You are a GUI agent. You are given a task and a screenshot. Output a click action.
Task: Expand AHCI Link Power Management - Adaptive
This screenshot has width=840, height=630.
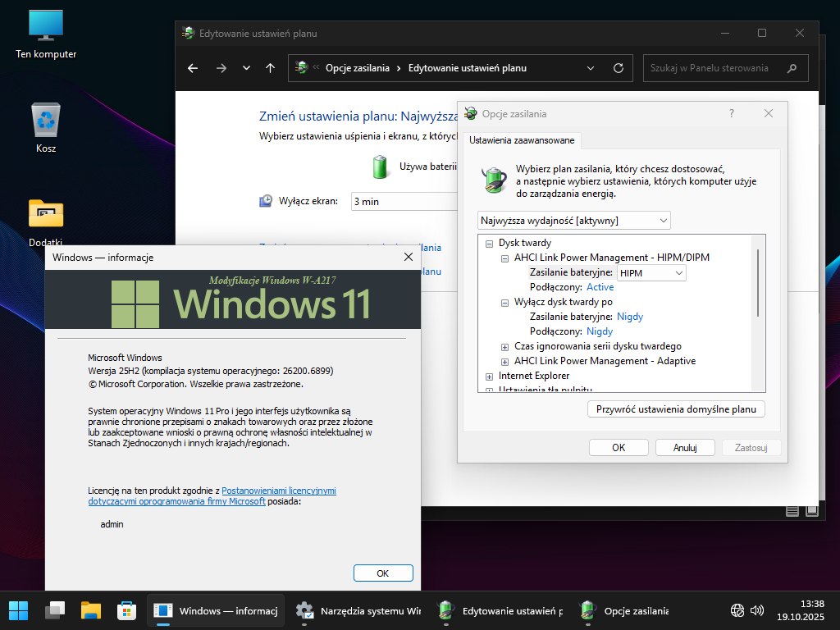pos(505,361)
